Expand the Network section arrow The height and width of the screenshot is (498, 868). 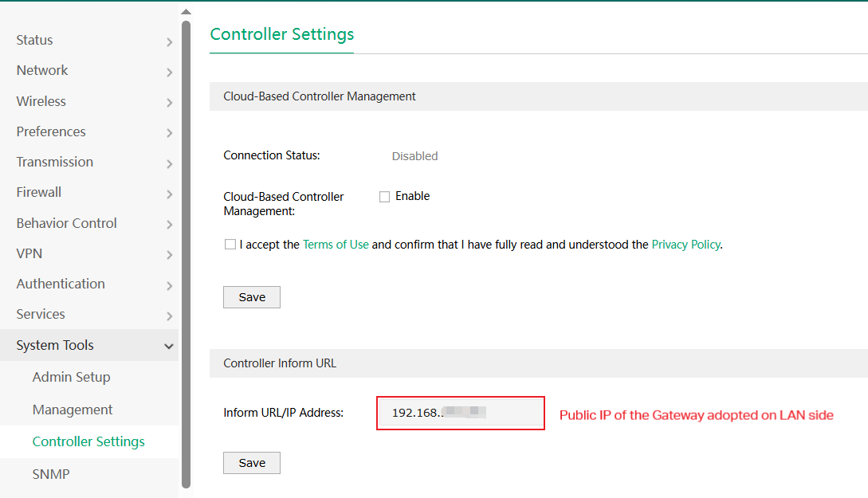[x=169, y=72]
